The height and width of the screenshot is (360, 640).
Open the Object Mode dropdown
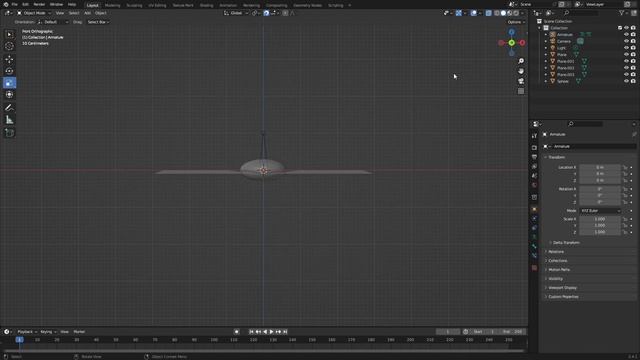click(34, 13)
